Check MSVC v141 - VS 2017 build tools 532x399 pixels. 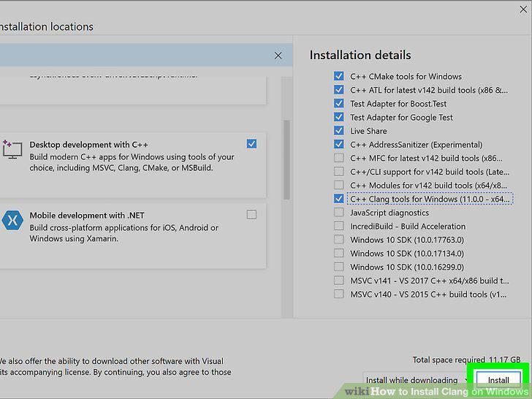[338, 281]
